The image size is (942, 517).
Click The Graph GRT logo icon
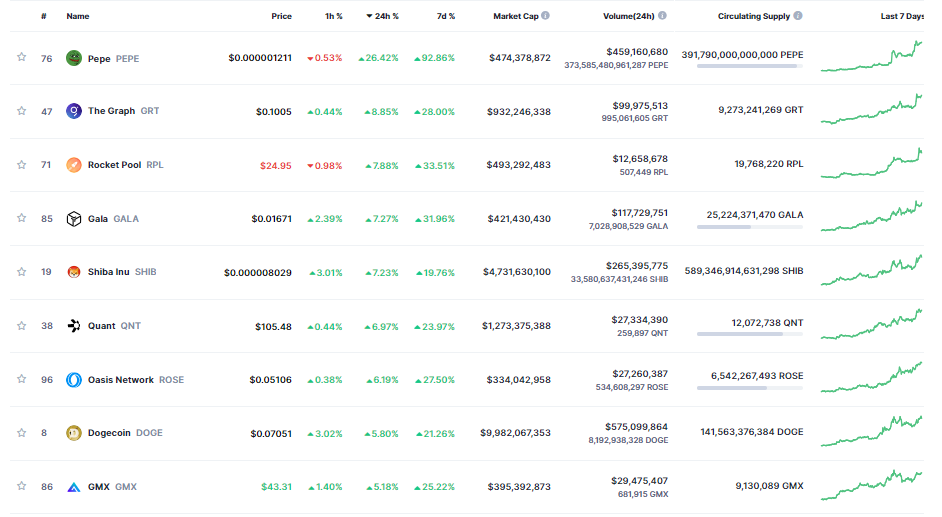[73, 111]
